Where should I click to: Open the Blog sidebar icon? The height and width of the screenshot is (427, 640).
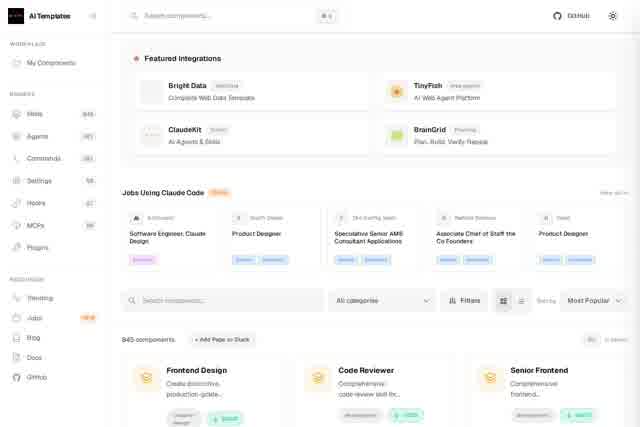click(x=16, y=338)
